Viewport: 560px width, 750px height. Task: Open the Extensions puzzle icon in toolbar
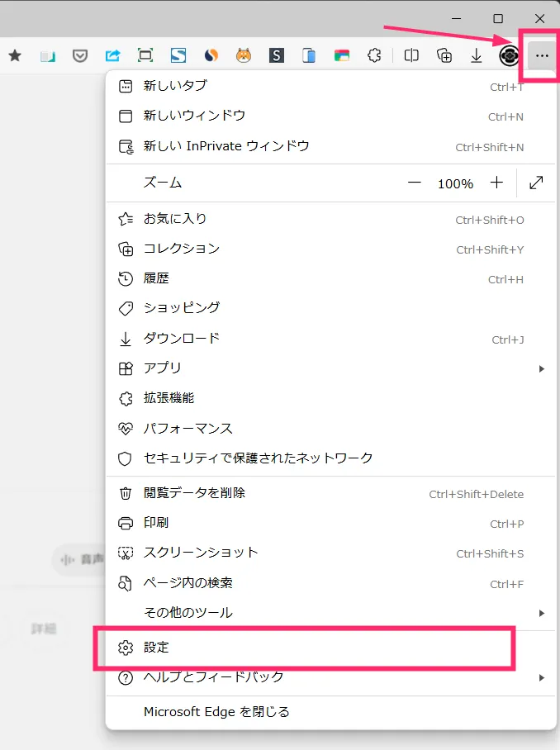pos(374,55)
